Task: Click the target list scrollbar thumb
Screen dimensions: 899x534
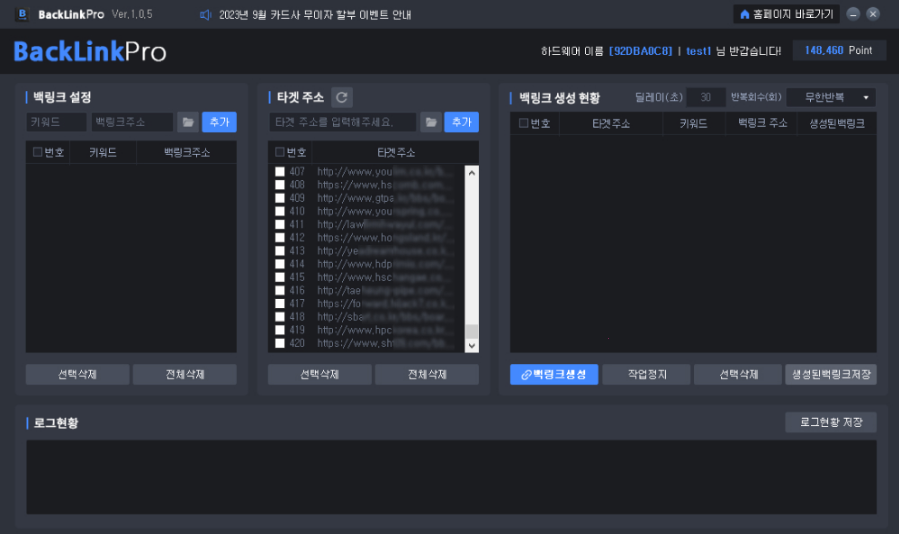Action: [x=472, y=332]
